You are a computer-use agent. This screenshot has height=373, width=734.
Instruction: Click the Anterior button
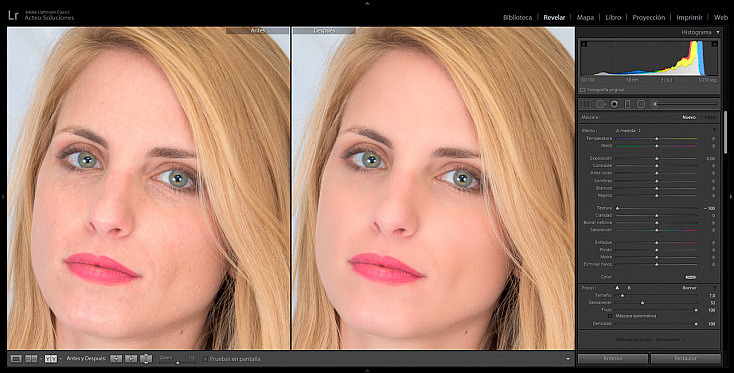613,358
